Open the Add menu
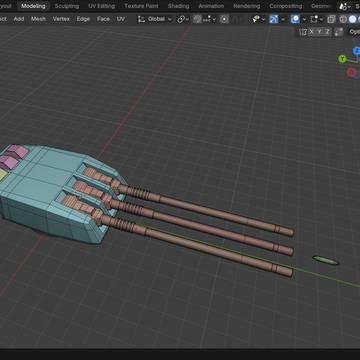This screenshot has height=360, width=360. (x=19, y=19)
